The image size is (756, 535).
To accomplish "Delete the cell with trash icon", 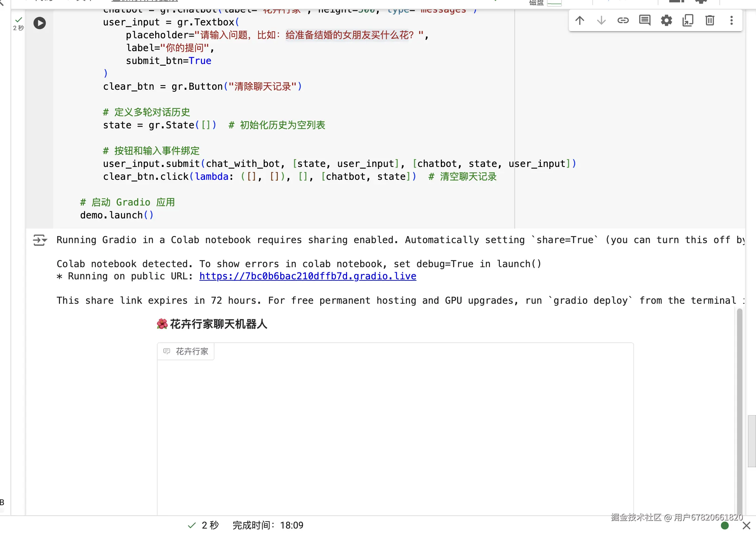I will point(710,21).
